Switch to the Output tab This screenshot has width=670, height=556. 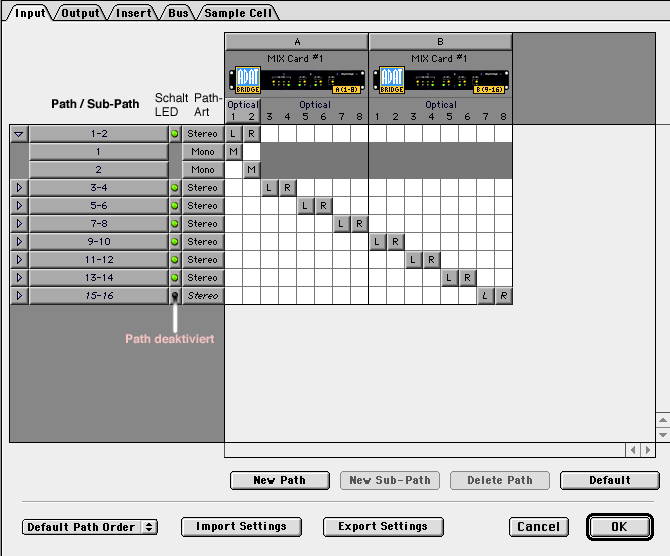pos(81,13)
